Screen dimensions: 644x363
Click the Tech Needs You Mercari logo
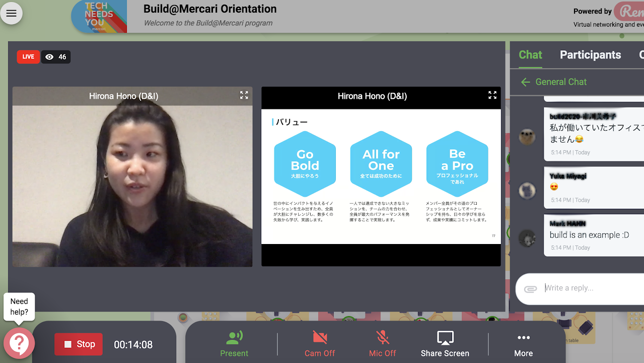pos(99,17)
